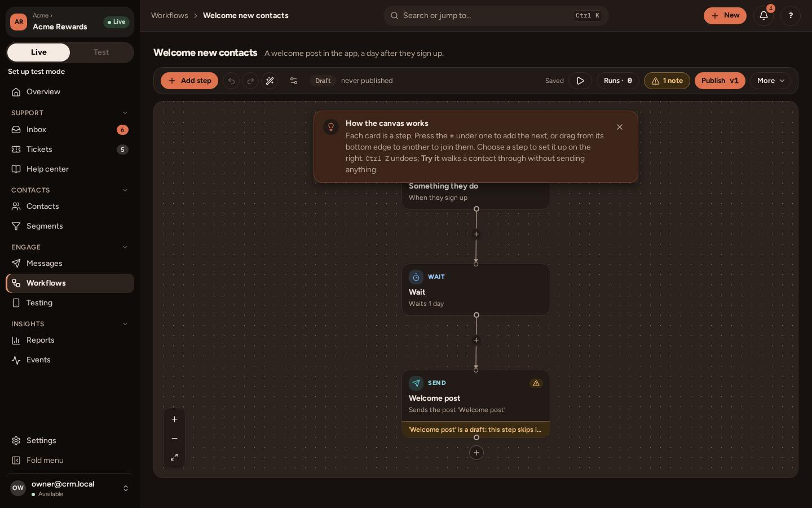
Task: Click the undo arrow in toolbar
Action: point(231,81)
